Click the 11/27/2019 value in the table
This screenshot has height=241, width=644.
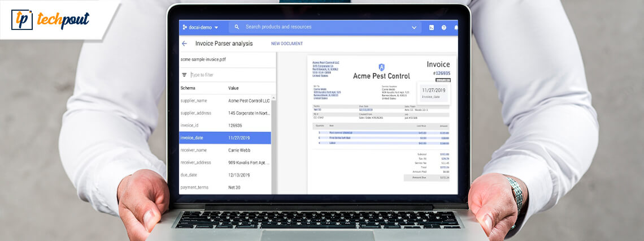pos(239,138)
